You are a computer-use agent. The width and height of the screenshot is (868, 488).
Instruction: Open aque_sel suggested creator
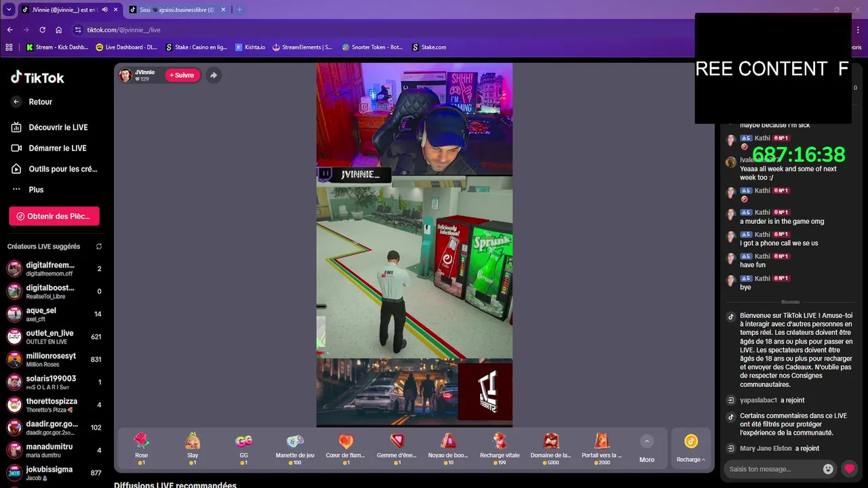tap(54, 314)
